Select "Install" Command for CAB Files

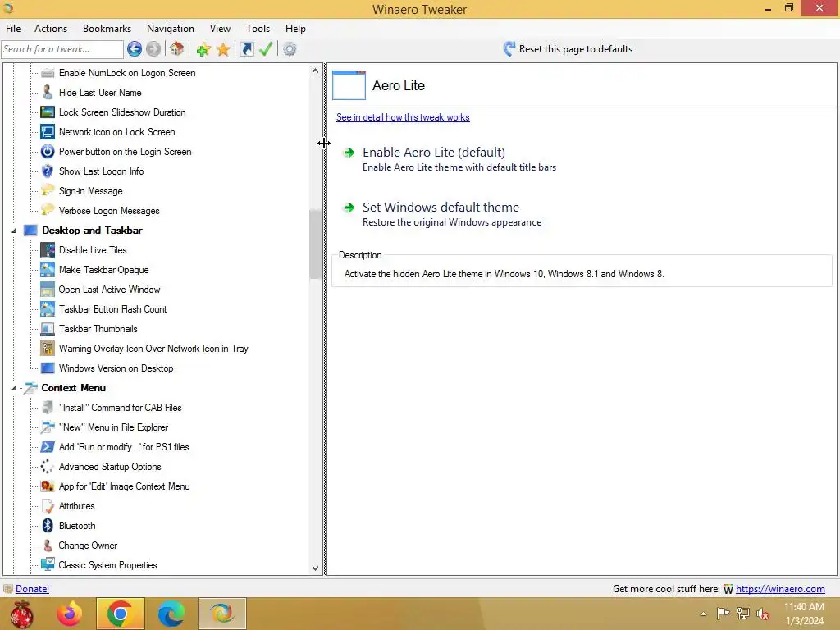pos(120,408)
